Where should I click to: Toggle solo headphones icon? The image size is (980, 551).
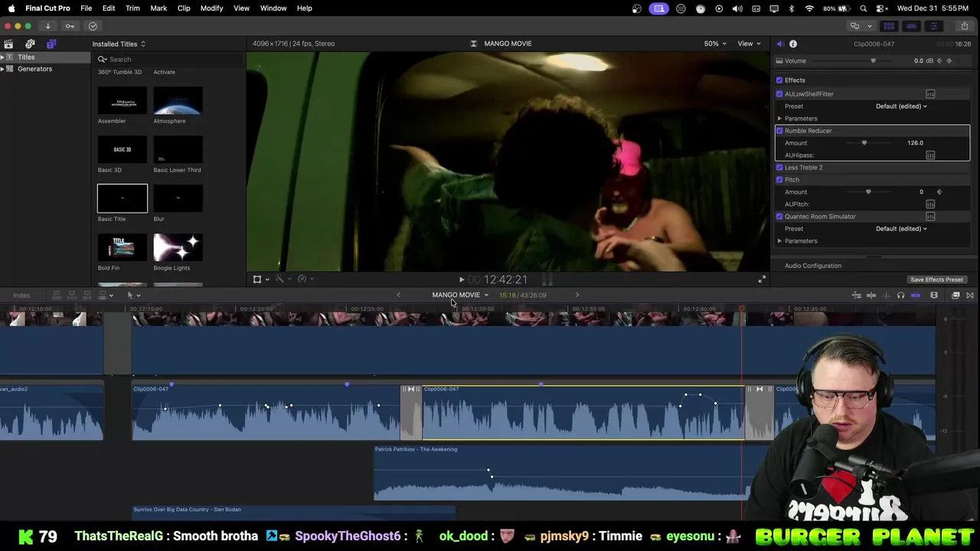(900, 295)
